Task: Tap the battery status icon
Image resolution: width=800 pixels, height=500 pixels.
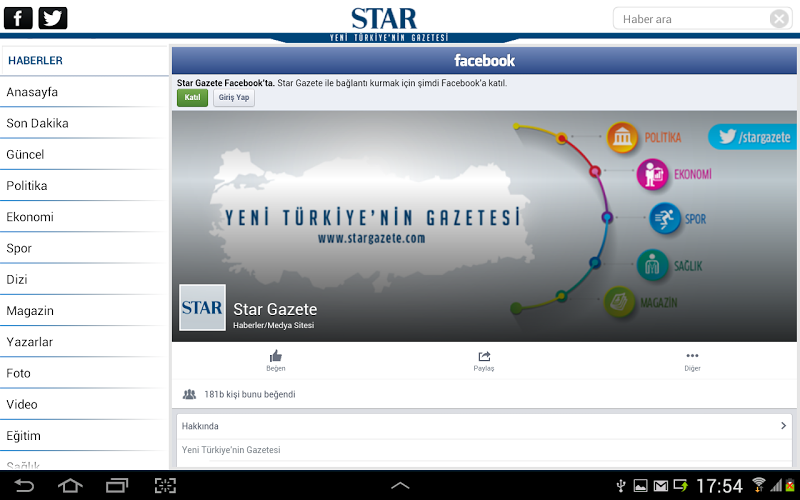Action: tap(790, 485)
